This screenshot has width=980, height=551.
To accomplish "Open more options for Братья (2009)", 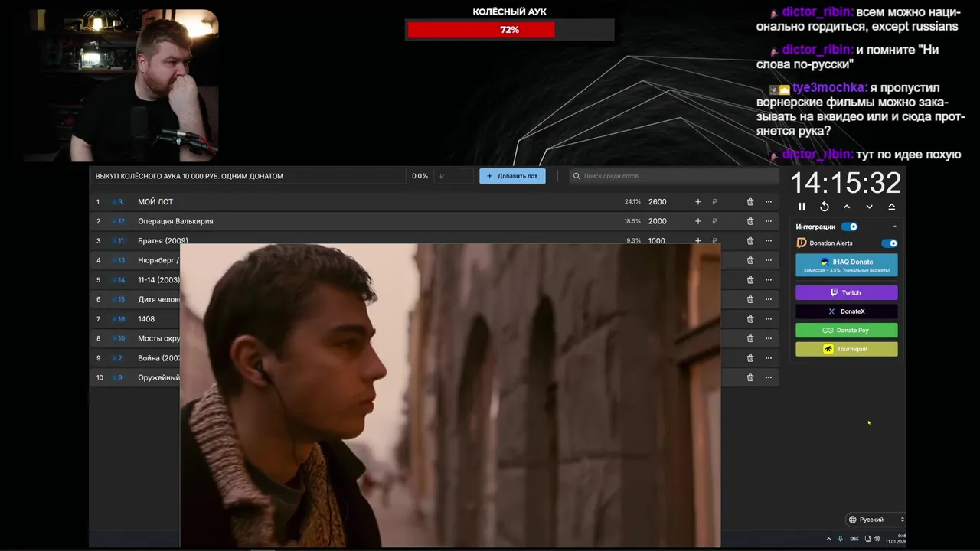I will pyautogui.click(x=769, y=240).
